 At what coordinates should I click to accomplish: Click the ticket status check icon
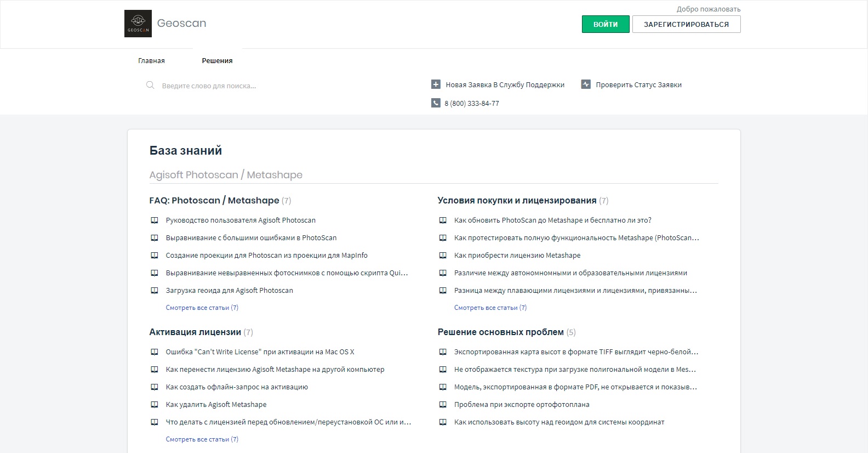click(586, 84)
